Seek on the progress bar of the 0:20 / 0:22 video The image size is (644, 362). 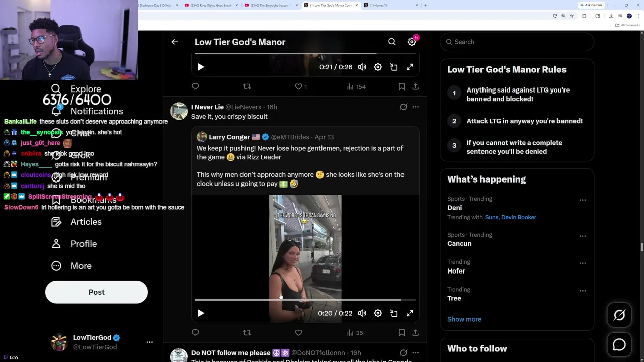(305, 300)
